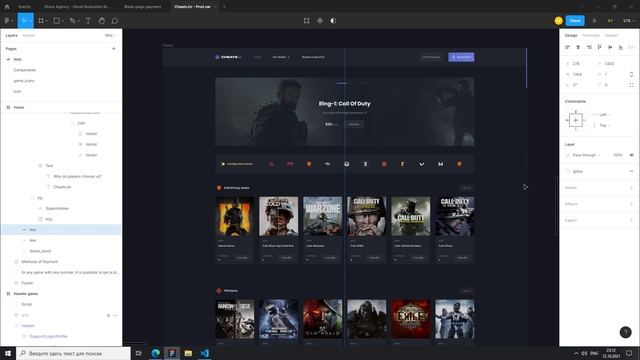Open the distribute spacing options icon
This screenshot has height=360, width=640.
631,47
